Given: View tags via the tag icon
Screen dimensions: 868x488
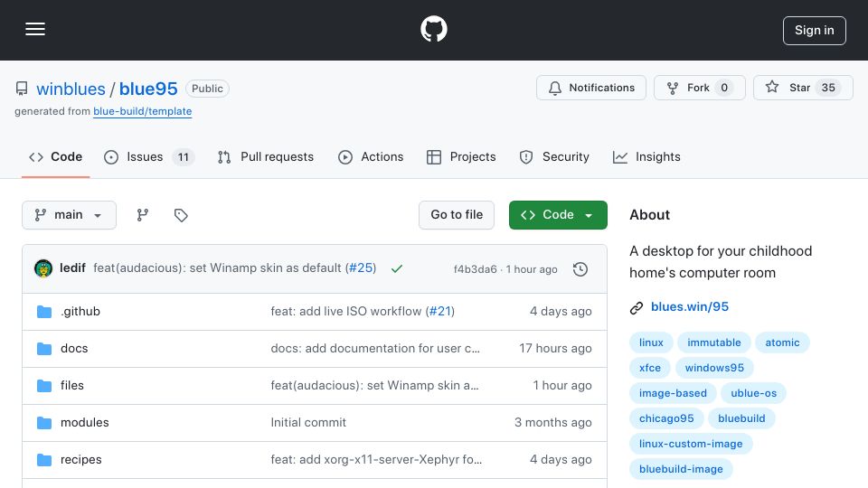Looking at the screenshot, I should click(x=181, y=215).
